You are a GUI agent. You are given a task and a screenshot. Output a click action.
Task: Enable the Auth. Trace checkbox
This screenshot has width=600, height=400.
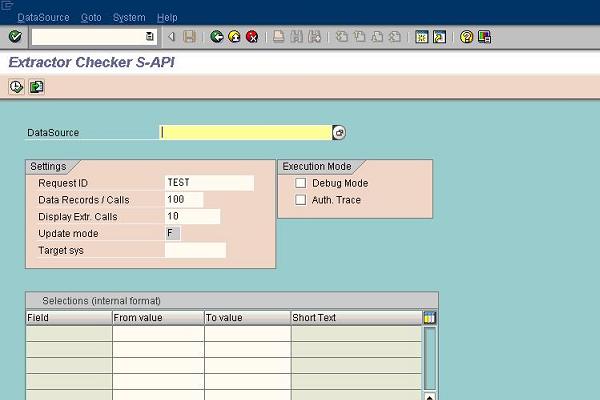tap(301, 200)
